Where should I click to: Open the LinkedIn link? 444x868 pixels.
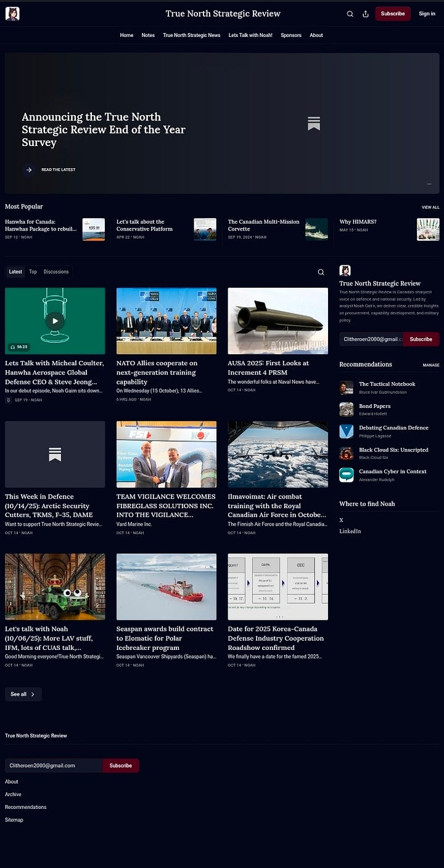350,531
